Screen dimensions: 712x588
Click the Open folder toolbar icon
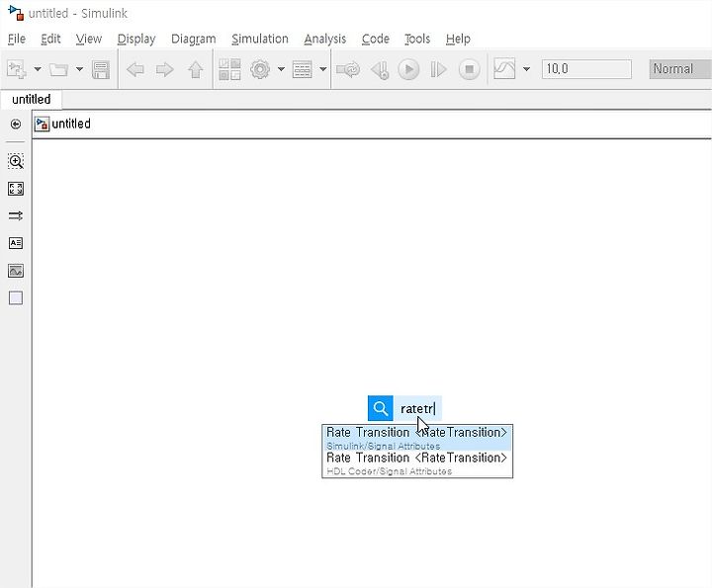click(x=58, y=69)
